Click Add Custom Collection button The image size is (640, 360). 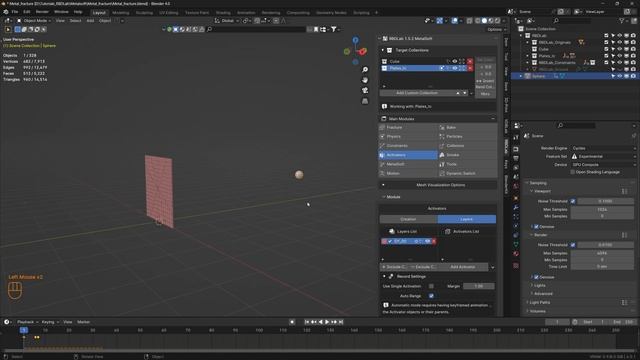click(417, 93)
